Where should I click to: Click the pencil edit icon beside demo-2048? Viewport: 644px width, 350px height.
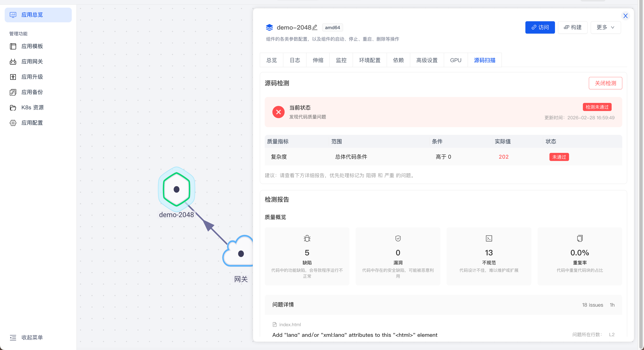tap(315, 27)
